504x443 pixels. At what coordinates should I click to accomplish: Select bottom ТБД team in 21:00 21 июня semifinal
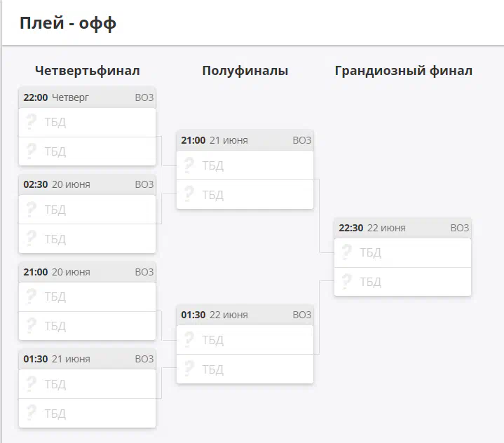coord(245,194)
